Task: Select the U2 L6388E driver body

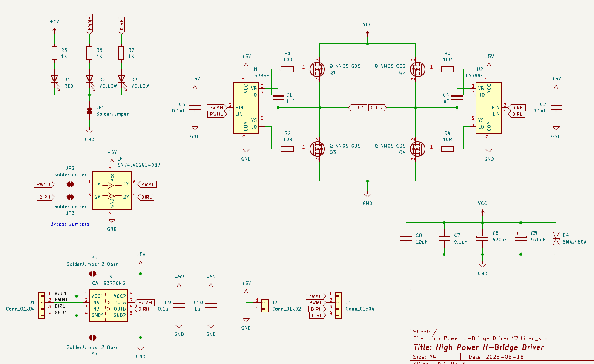Action: [488, 108]
